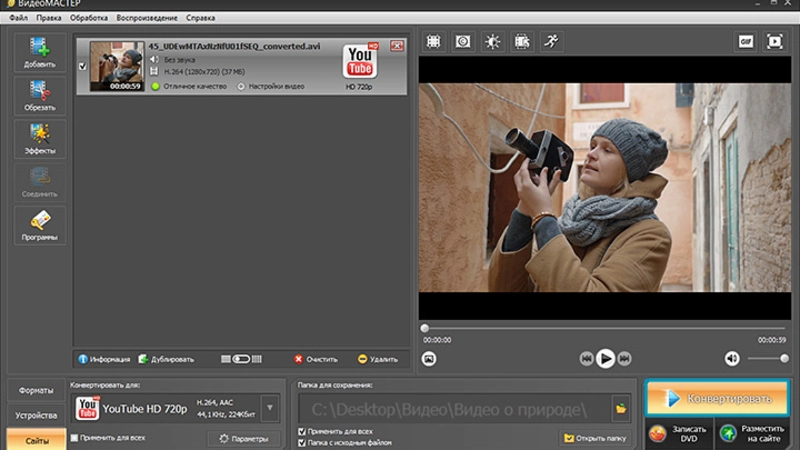Select the Обрезать trim tool

(x=40, y=96)
